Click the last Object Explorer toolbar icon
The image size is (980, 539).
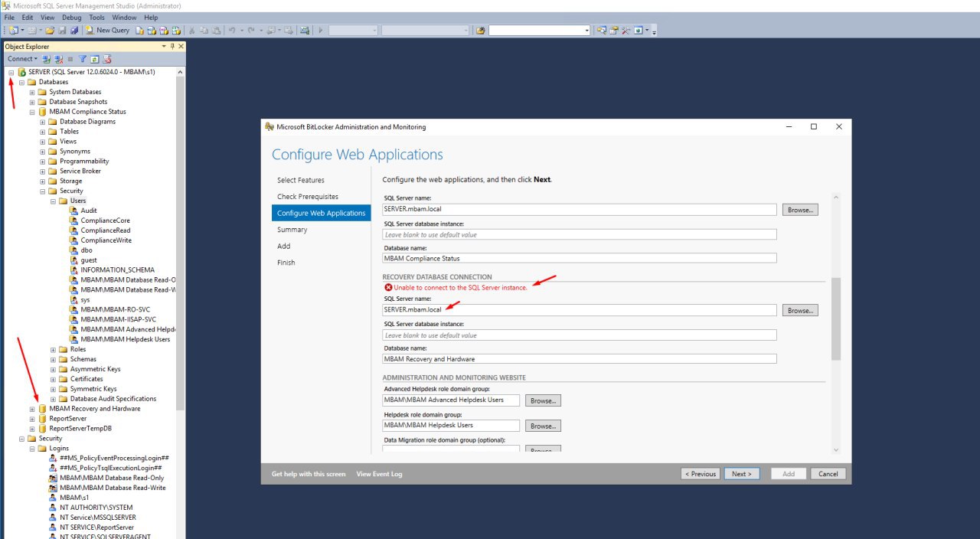point(106,58)
